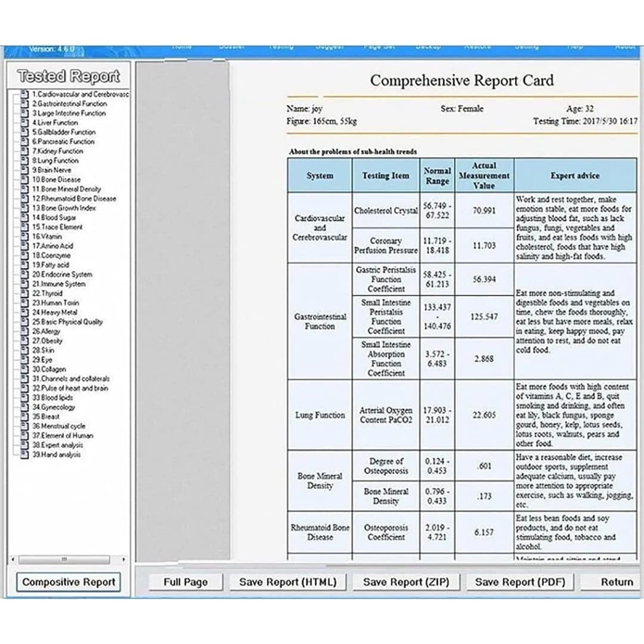Click the right arrow of the list scrollbar
This screenshot has height=644, width=644.
[123, 559]
